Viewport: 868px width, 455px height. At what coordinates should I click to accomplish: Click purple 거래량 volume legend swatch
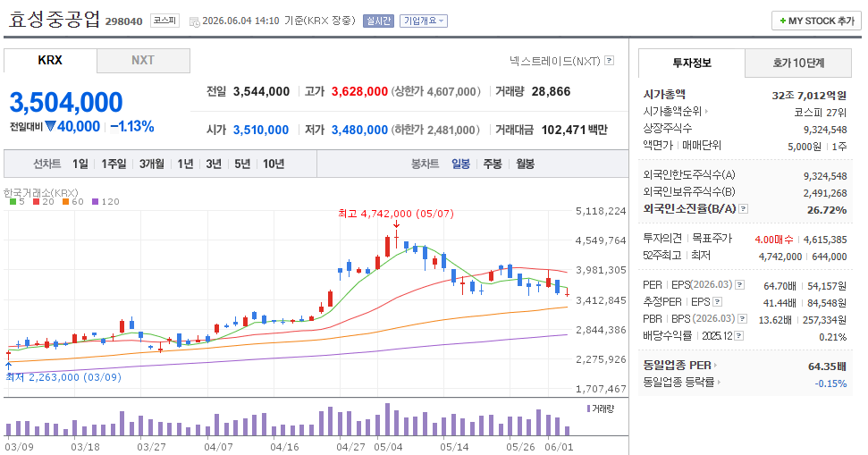point(588,409)
